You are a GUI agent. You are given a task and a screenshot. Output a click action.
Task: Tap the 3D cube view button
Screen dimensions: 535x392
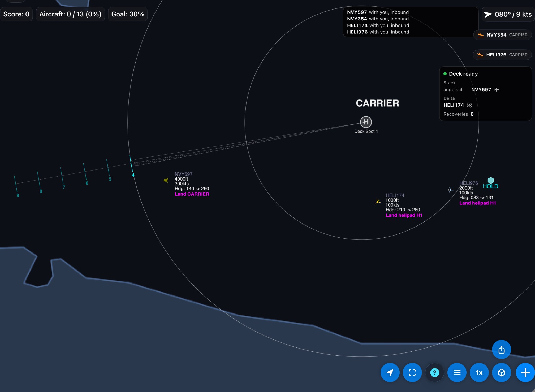[501, 373]
